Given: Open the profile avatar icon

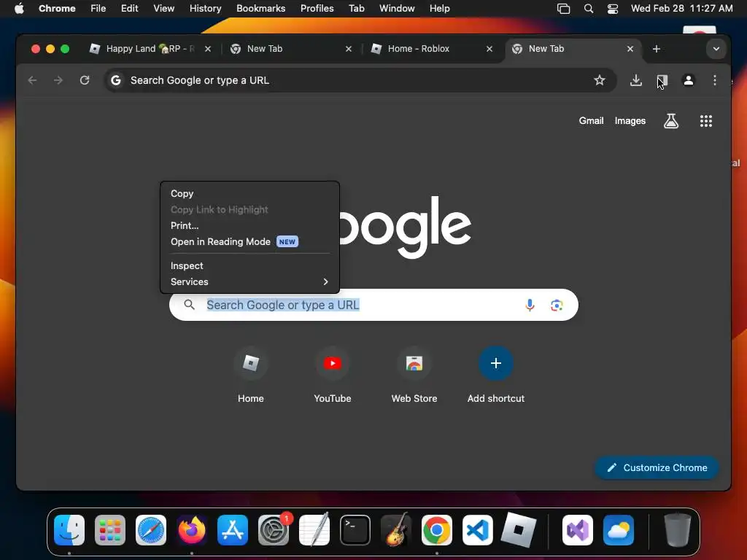Looking at the screenshot, I should [x=689, y=80].
